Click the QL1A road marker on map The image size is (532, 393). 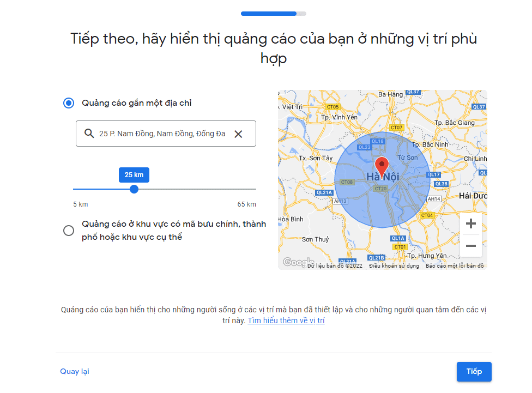(x=398, y=238)
